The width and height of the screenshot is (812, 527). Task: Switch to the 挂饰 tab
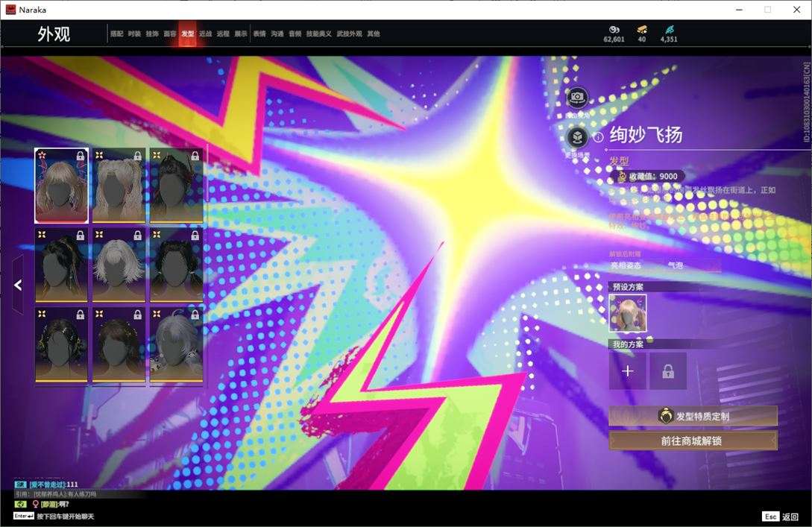[x=151, y=34]
